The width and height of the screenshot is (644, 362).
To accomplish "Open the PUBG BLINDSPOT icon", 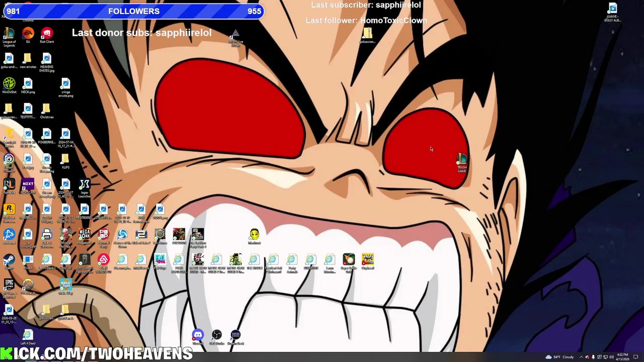I will (x=103, y=263).
